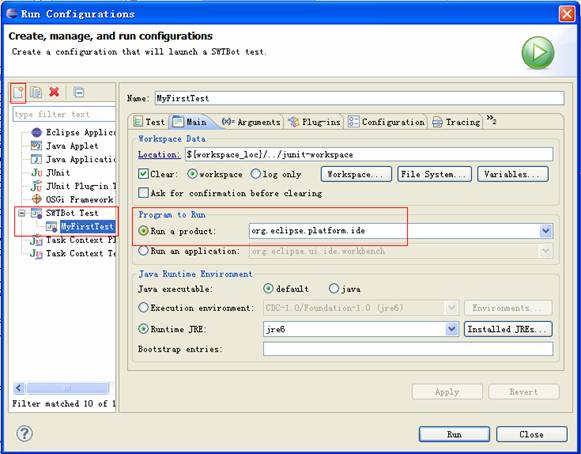Open the Arguments tab
Screen dimensions: 581x454
pos(251,122)
